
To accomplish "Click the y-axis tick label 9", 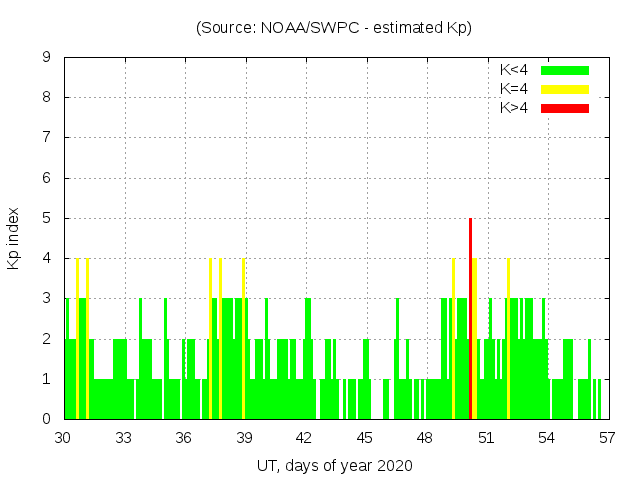I will click(x=47, y=58).
